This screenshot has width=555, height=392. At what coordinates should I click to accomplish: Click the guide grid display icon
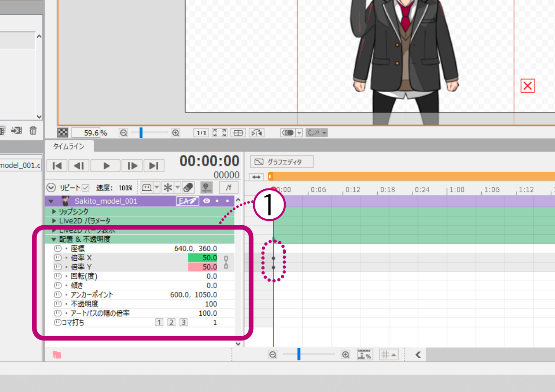click(x=238, y=133)
